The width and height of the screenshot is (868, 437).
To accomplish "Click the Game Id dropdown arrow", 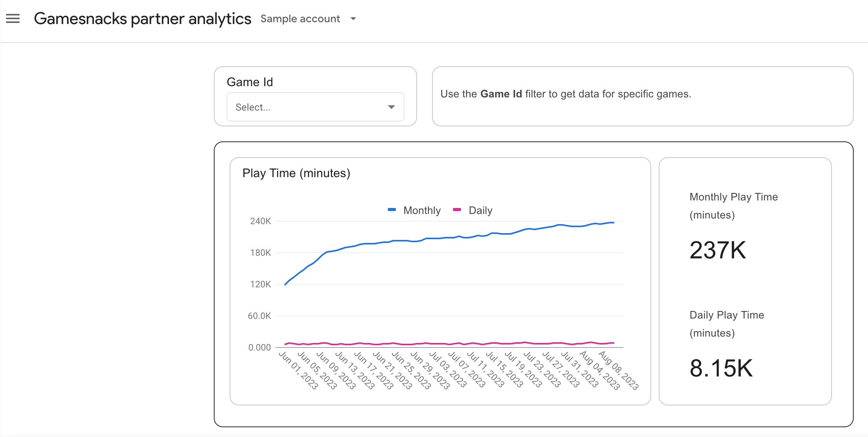I will (391, 107).
